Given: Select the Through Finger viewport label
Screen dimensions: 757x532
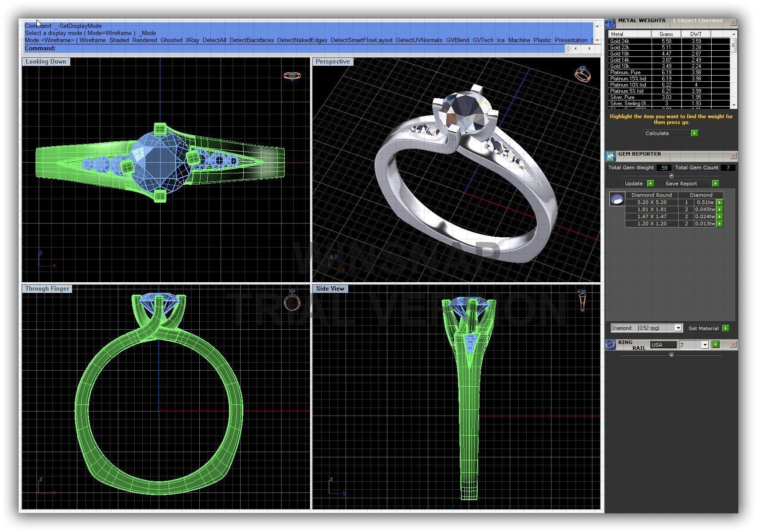Looking at the screenshot, I should [x=47, y=289].
